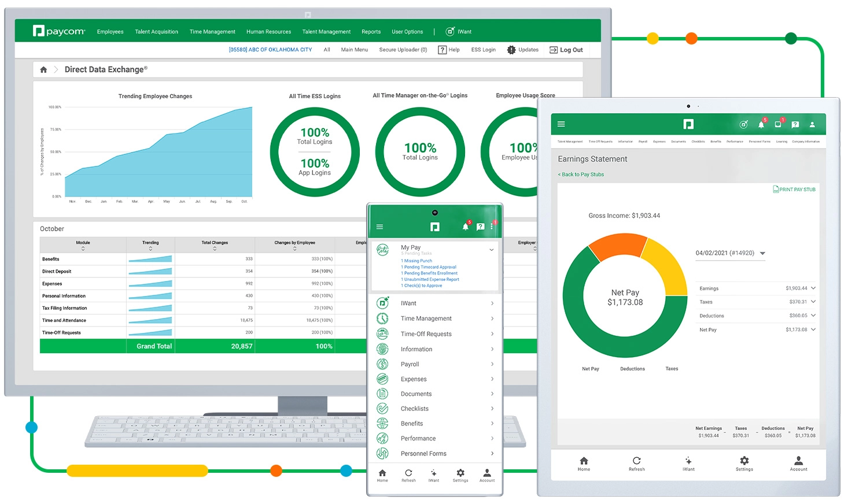Viewport: 848px width, 504px height.
Task: Tap 1 Pending Timecard Approval on phone
Action: point(429,267)
